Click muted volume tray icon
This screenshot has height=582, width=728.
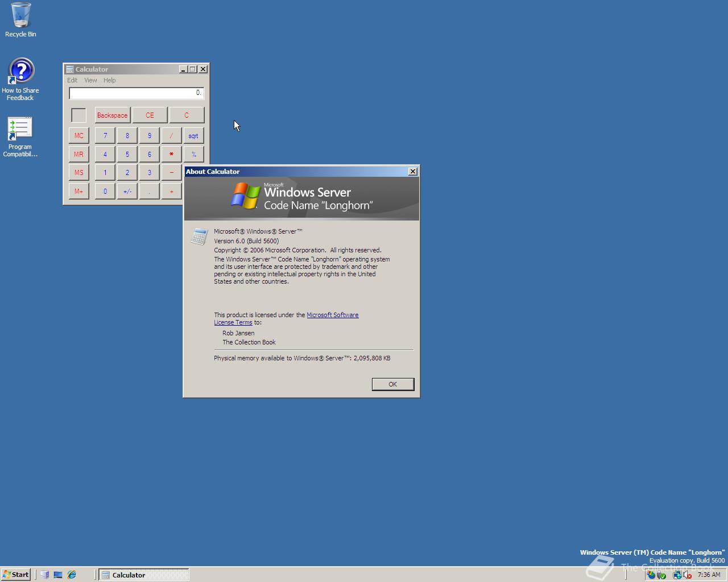(x=687, y=575)
